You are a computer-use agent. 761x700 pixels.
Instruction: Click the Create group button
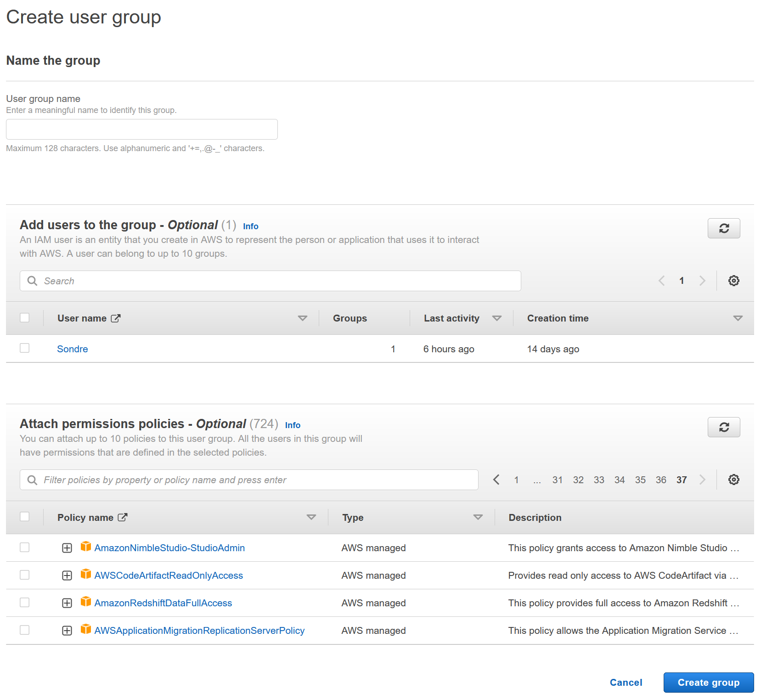coord(708,683)
